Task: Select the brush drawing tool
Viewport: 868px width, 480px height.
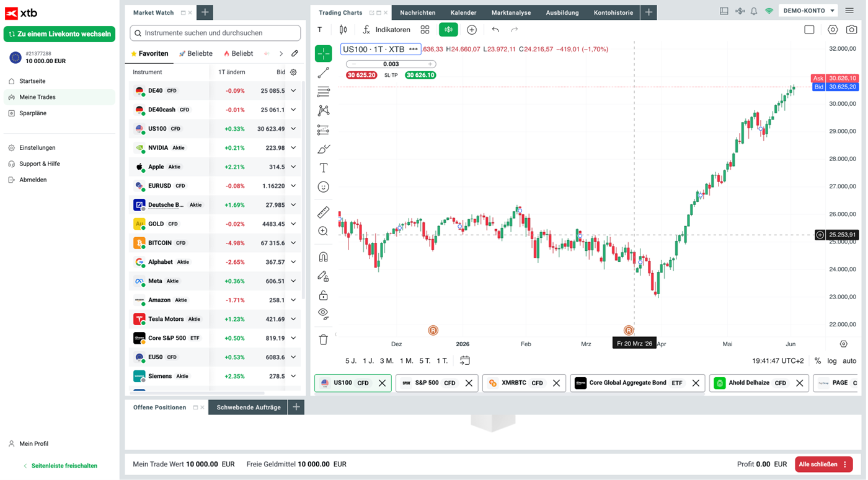Action: 323,149
